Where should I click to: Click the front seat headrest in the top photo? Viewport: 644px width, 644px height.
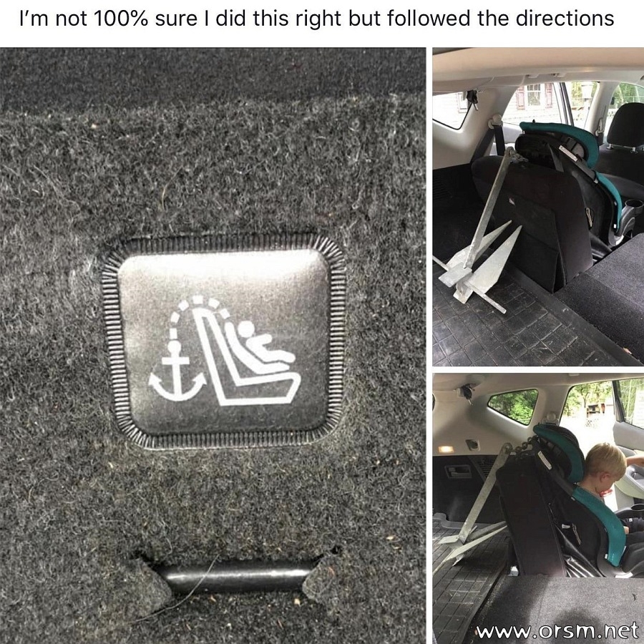pos(625,124)
